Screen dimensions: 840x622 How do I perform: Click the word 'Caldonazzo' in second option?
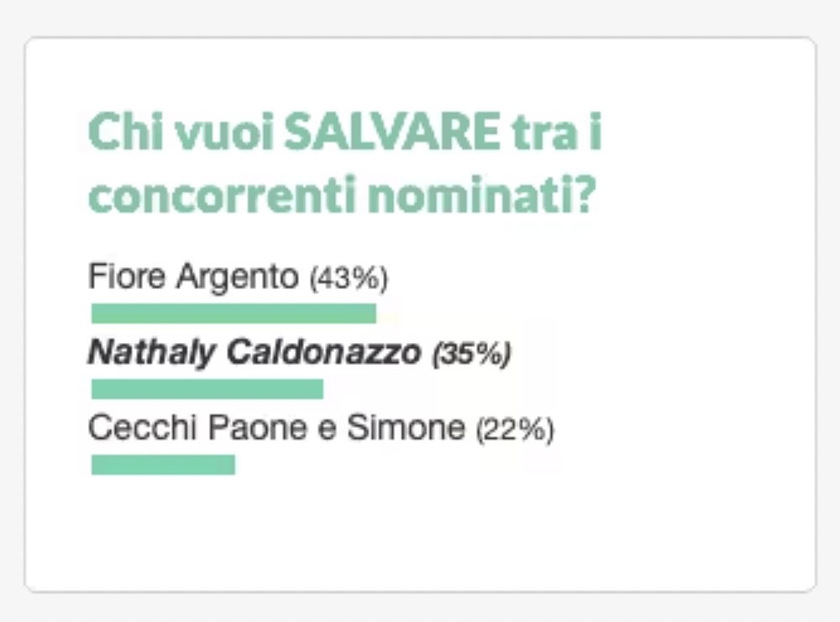click(x=323, y=352)
